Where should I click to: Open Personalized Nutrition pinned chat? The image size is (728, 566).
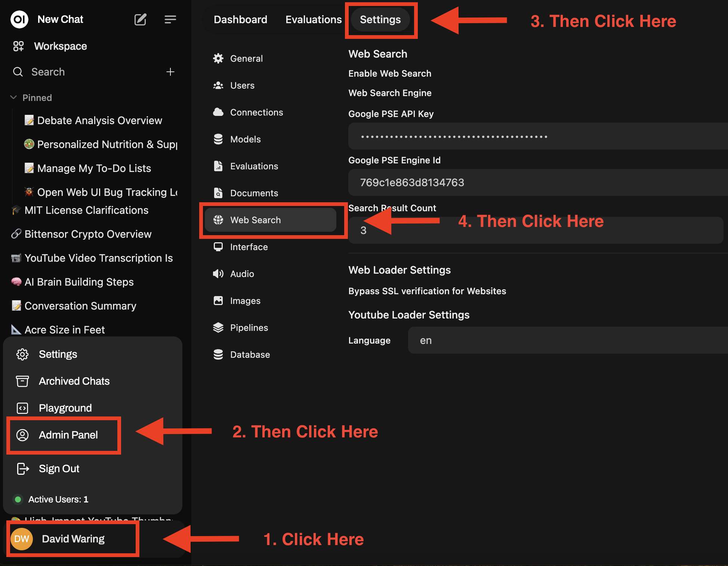[x=101, y=144]
